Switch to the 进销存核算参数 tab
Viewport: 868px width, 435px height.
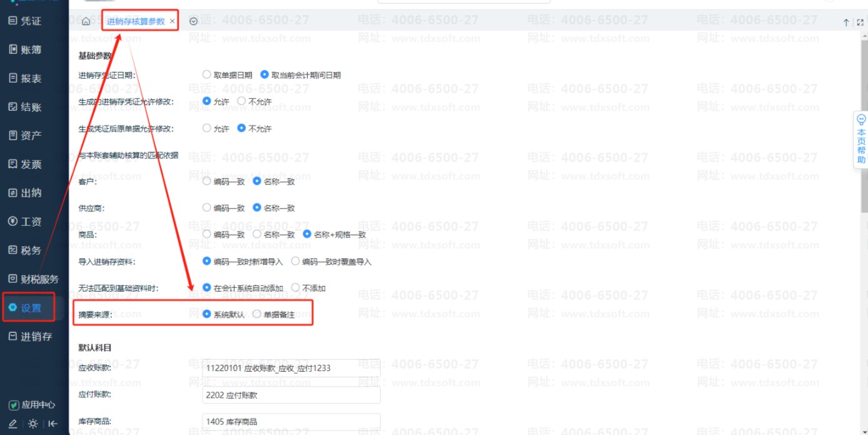point(136,21)
